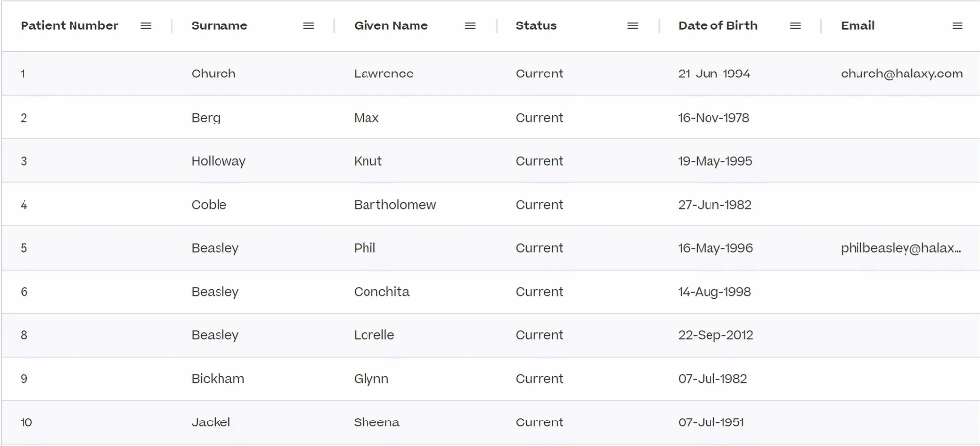Screen dimensions: 980x446
Task: Sort by Surname column header
Action: click(x=220, y=25)
